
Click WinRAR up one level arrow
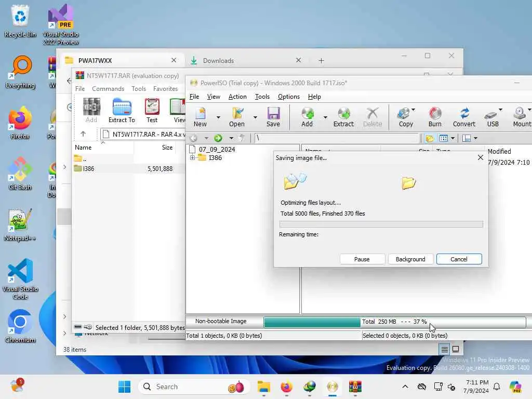click(83, 134)
